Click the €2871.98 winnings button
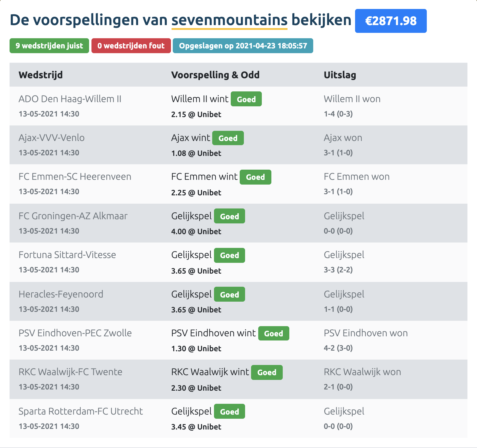Screen dimensions: 477x448 391,21
